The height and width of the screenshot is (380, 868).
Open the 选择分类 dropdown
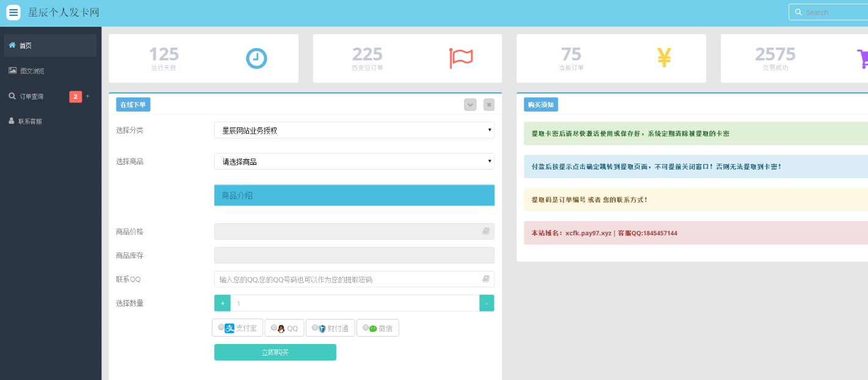point(354,130)
